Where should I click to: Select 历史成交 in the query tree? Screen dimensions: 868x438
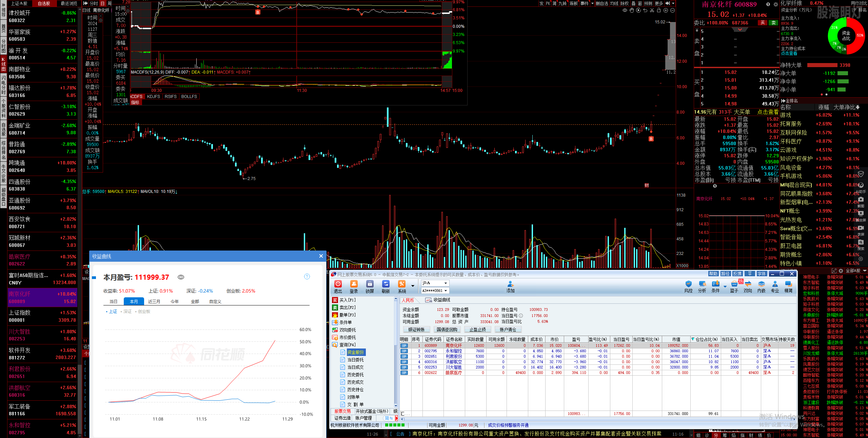pyautogui.click(x=355, y=382)
